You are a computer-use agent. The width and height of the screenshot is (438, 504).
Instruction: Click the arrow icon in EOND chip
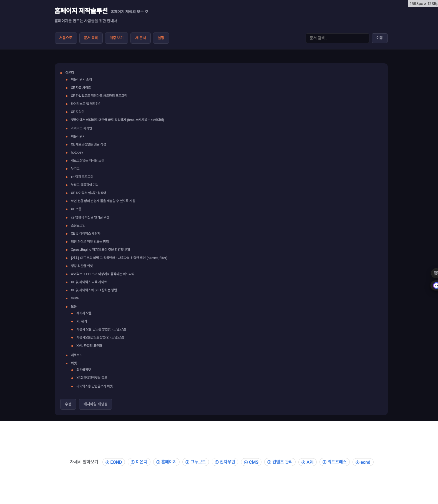tap(107, 462)
